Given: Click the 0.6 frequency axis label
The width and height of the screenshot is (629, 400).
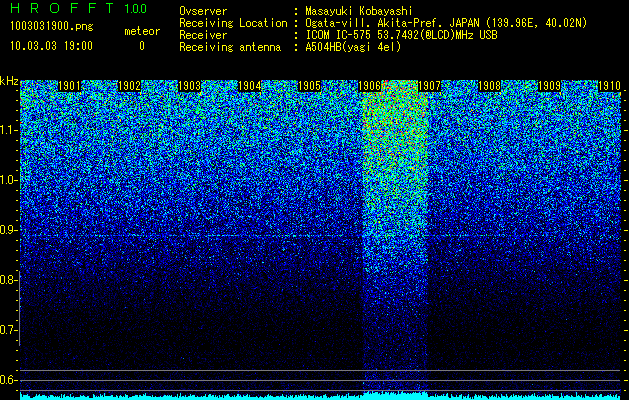Looking at the screenshot, I should pyautogui.click(x=9, y=380).
